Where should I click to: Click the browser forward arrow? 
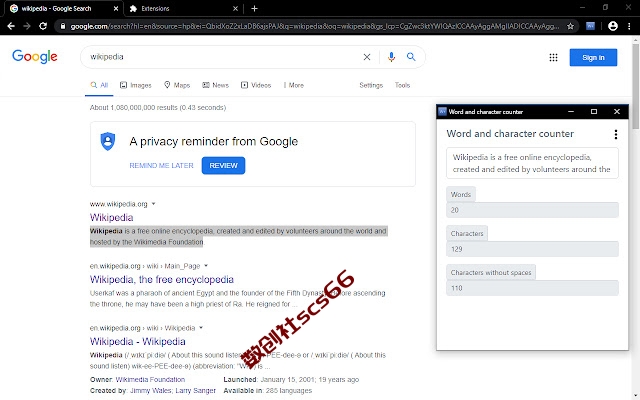(x=27, y=26)
